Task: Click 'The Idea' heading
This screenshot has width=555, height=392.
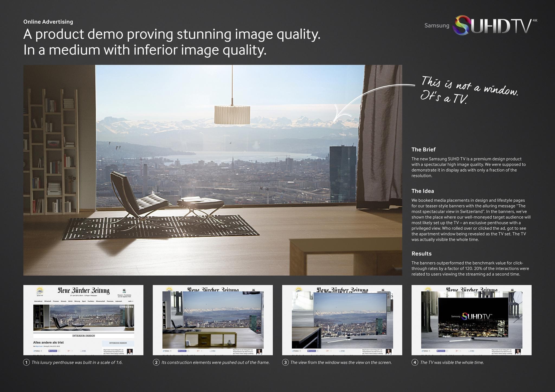Action: click(423, 191)
